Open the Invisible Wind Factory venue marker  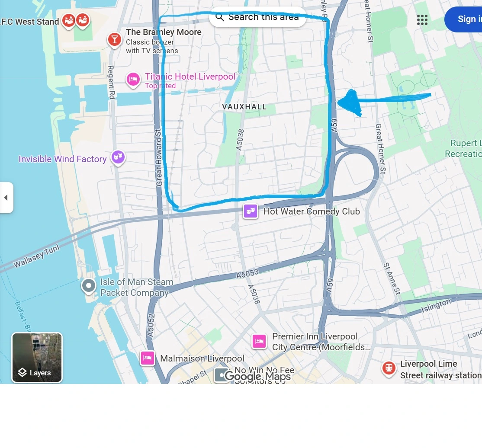118,157
